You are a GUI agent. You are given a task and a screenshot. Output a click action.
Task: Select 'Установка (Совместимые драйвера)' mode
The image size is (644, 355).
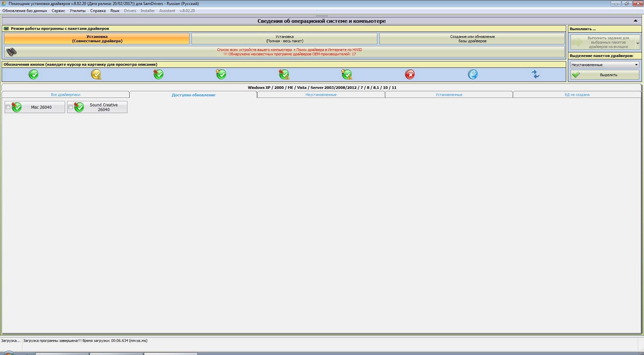97,39
